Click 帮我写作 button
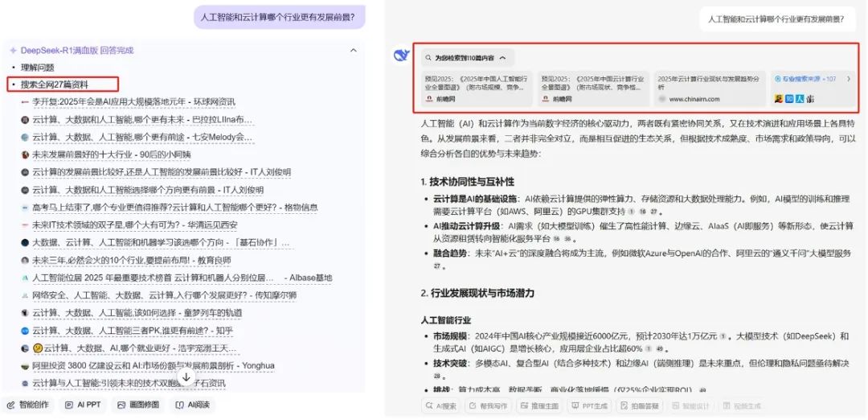The image size is (868, 420). click(488, 406)
